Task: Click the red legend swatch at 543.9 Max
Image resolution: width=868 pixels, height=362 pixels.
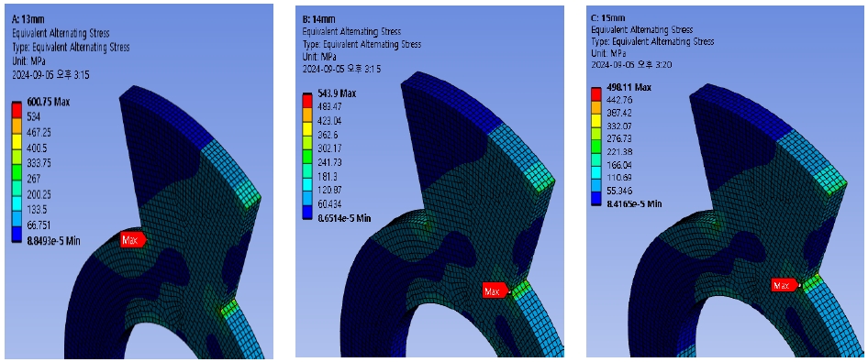Action: [x=307, y=100]
